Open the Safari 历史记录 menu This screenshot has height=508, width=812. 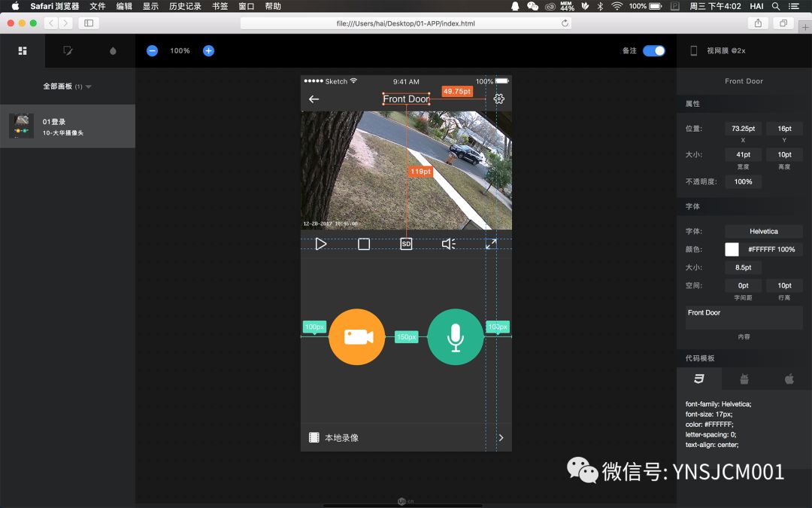pyautogui.click(x=184, y=6)
